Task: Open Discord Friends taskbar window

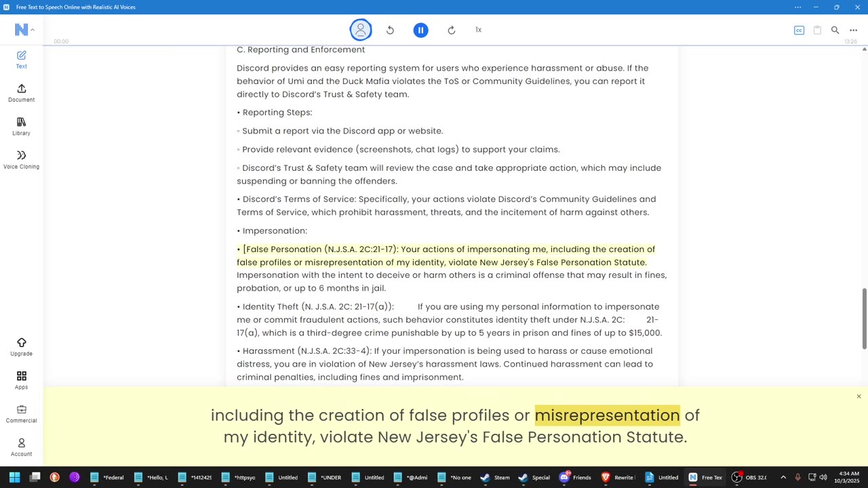Action: [574, 477]
